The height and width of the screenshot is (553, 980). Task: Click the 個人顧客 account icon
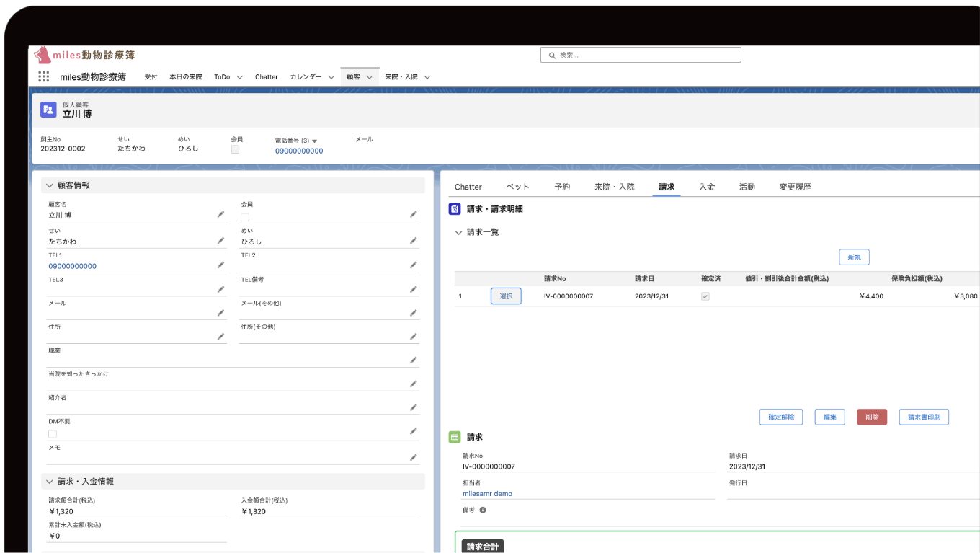48,110
